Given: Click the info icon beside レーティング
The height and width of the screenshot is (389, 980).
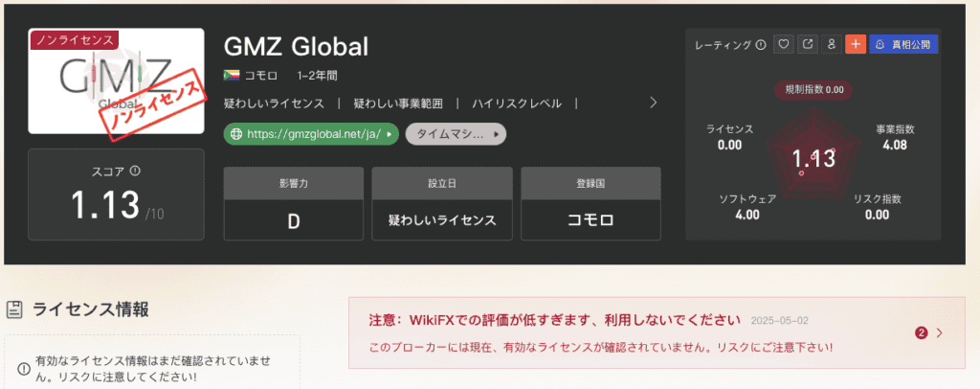Looking at the screenshot, I should click(x=761, y=44).
